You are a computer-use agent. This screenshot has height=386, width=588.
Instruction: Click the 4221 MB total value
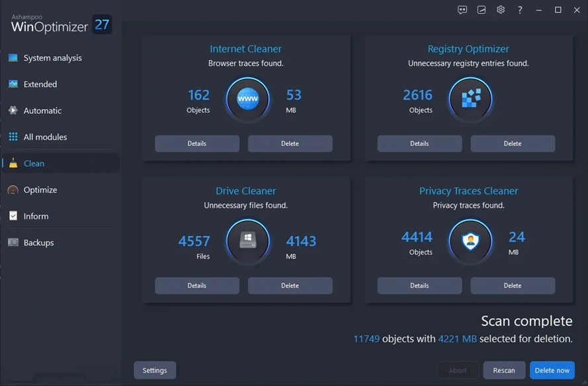click(458, 339)
